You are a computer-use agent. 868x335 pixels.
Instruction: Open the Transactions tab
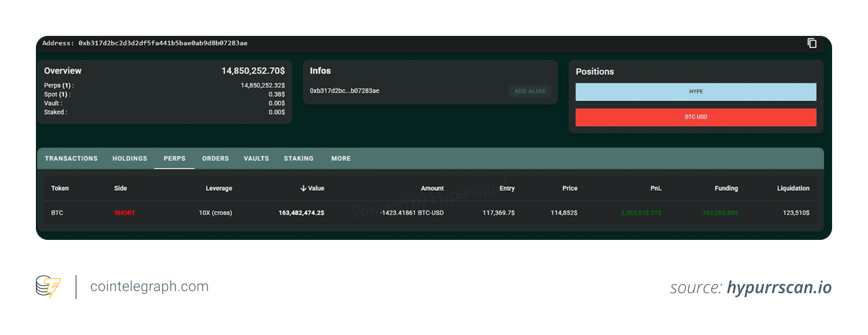coord(71,159)
